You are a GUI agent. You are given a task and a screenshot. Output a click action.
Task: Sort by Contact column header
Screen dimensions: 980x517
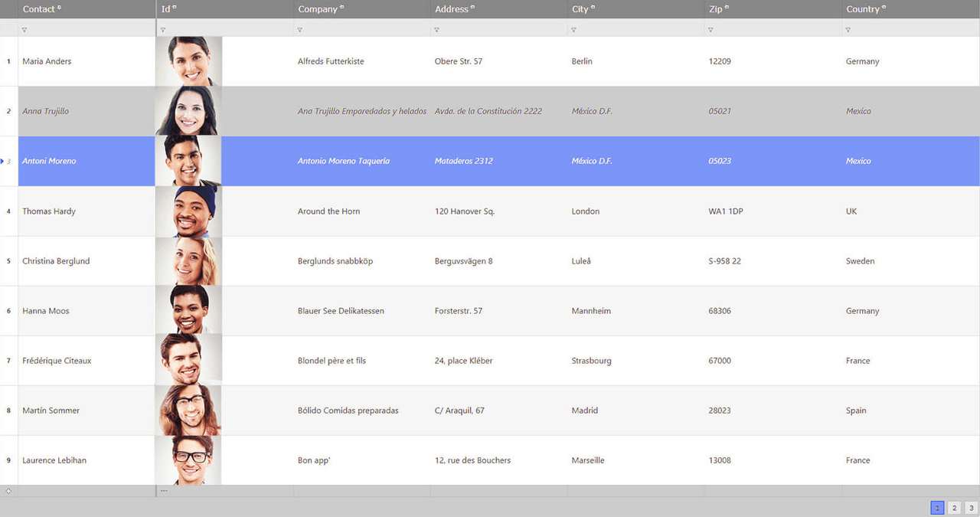[39, 9]
